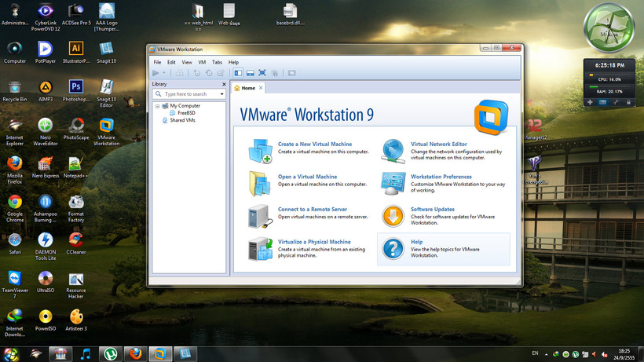Open the snapshot manager toolbar icon
644x362 pixels.
[x=221, y=73]
